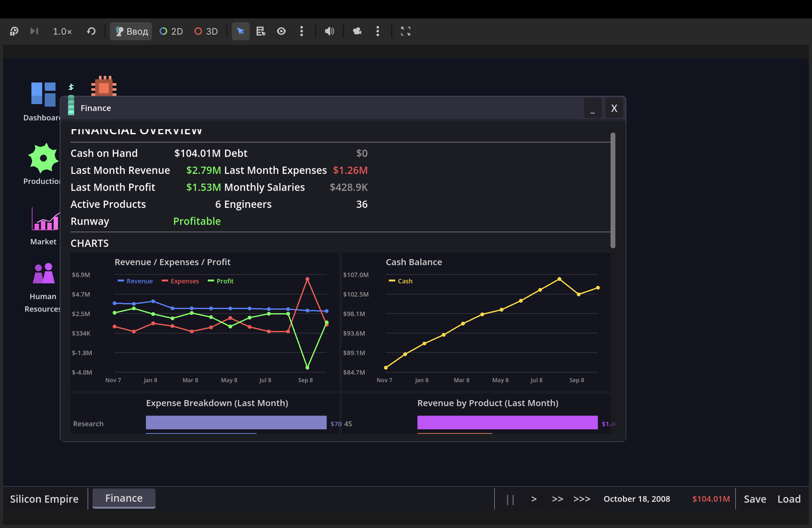The height and width of the screenshot is (528, 812).
Task: Reset the game speed icon
Action: pyautogui.click(x=91, y=31)
